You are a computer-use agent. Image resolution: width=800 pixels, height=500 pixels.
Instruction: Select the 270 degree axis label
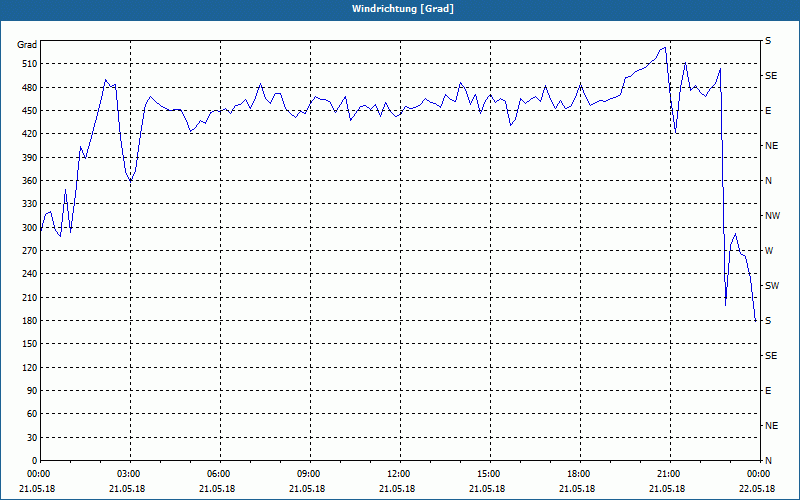30,251
